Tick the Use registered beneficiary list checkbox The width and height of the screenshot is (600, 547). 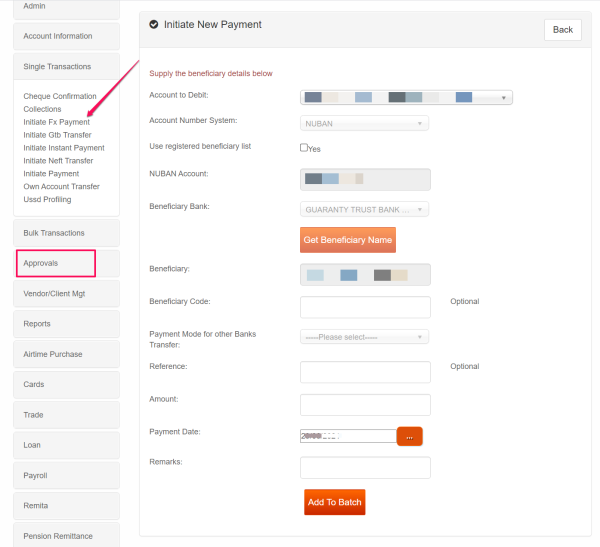pyautogui.click(x=304, y=148)
